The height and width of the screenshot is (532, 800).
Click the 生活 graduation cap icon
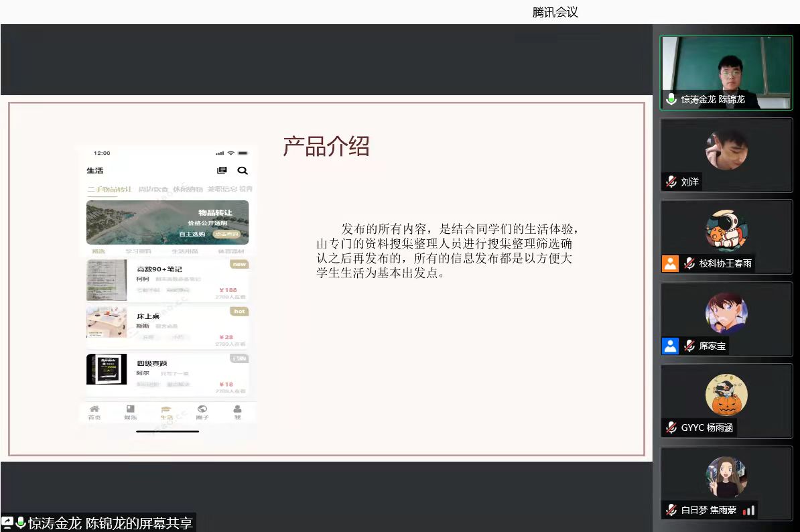coord(166,409)
